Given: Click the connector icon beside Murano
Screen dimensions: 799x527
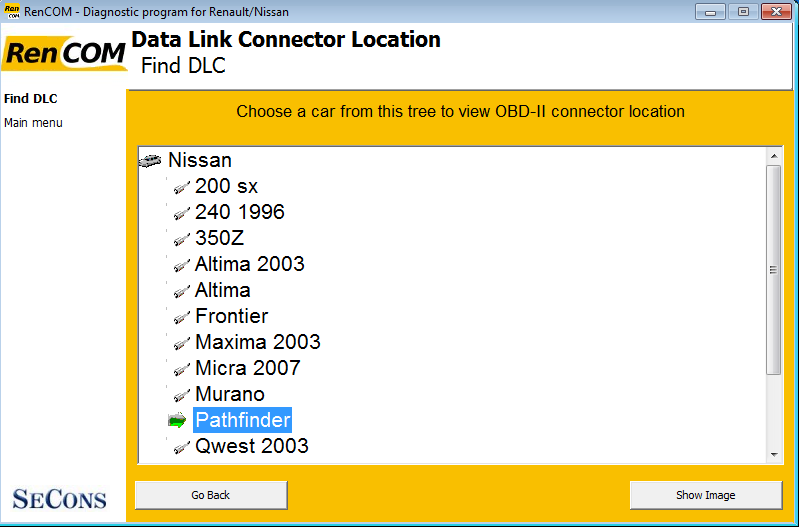Looking at the screenshot, I should pyautogui.click(x=182, y=396).
